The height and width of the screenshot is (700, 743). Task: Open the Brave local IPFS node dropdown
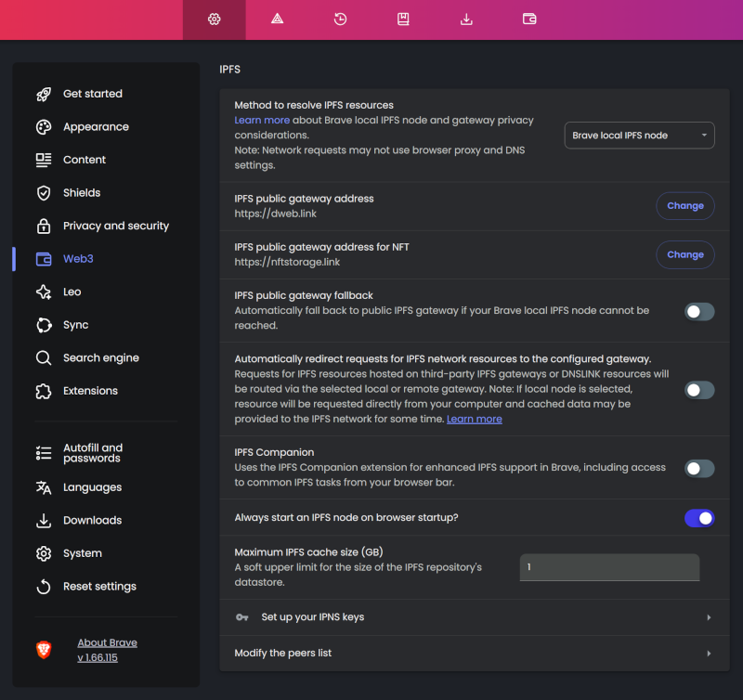tap(639, 136)
